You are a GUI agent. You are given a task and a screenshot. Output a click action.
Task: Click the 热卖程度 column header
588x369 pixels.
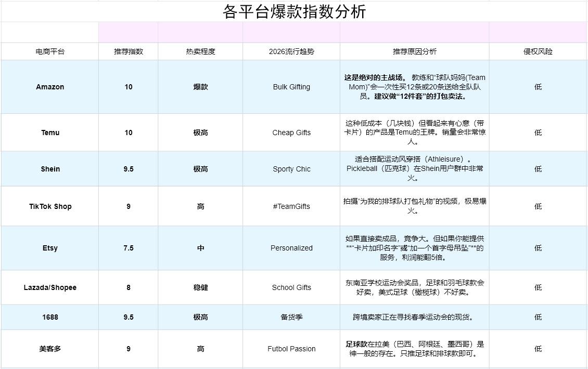point(200,51)
